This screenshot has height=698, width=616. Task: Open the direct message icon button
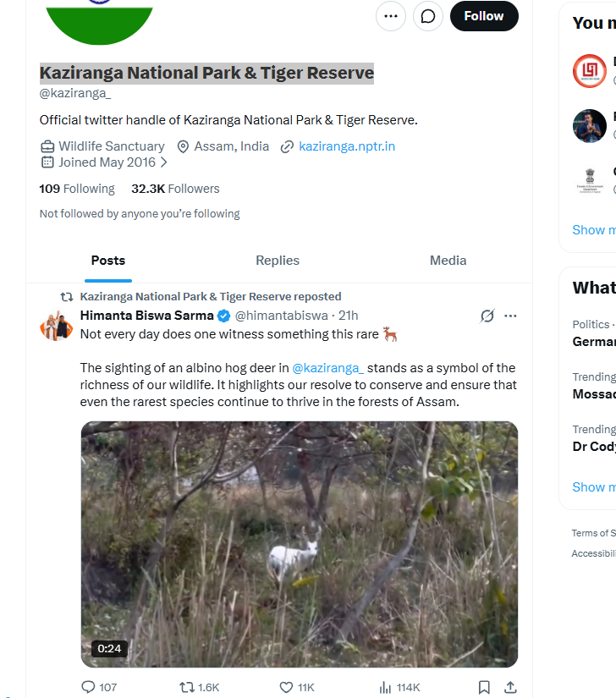[427, 16]
